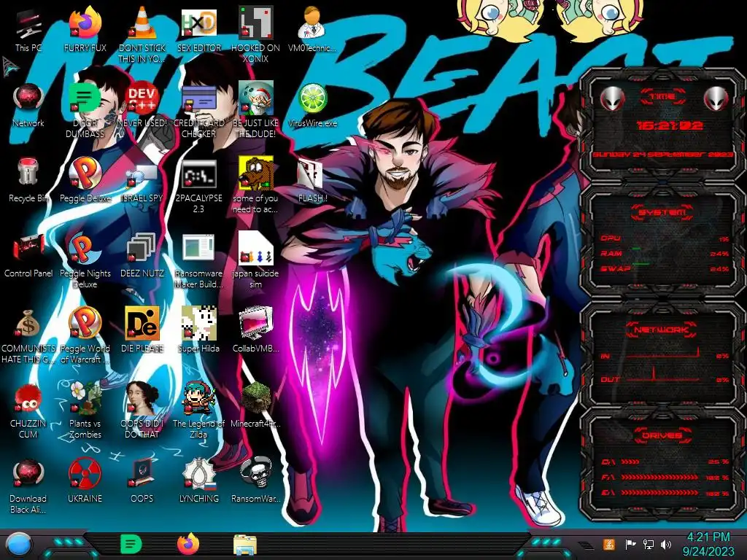The height and width of the screenshot is (560, 747).
Task: Open the OOPS DID I DO THAT portrait icon
Action: (x=142, y=411)
